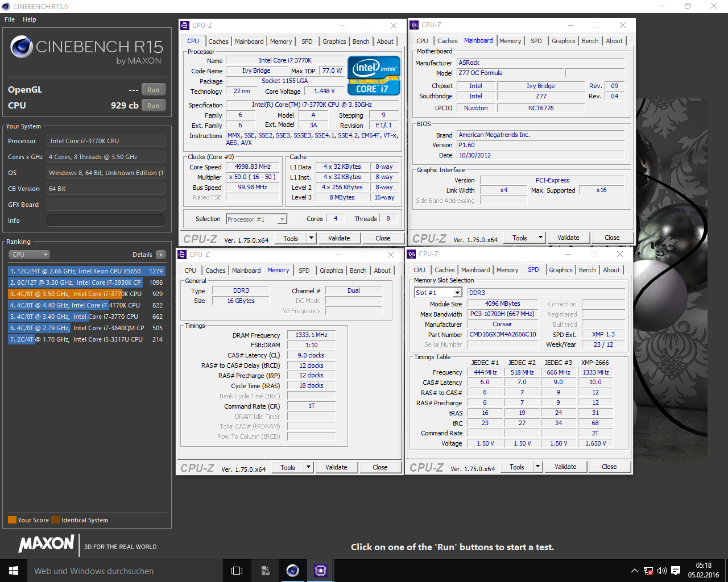
Task: Select ranking entry Intel Xeon CPU X5650
Action: [x=86, y=271]
